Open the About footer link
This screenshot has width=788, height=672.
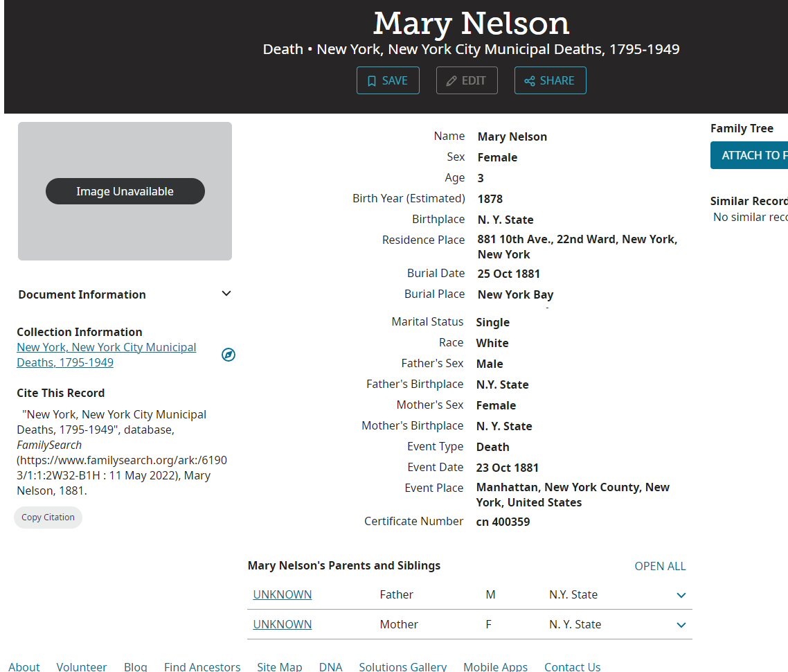[24, 666]
